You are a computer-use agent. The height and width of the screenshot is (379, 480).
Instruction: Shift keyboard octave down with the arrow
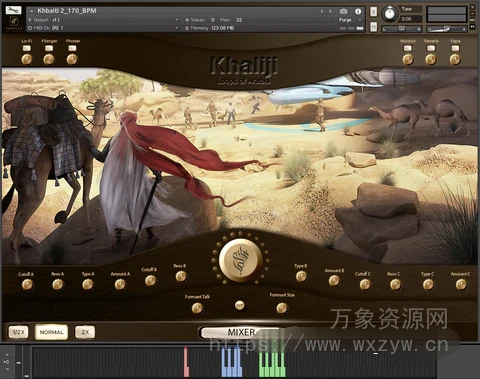pyautogui.click(x=7, y=369)
